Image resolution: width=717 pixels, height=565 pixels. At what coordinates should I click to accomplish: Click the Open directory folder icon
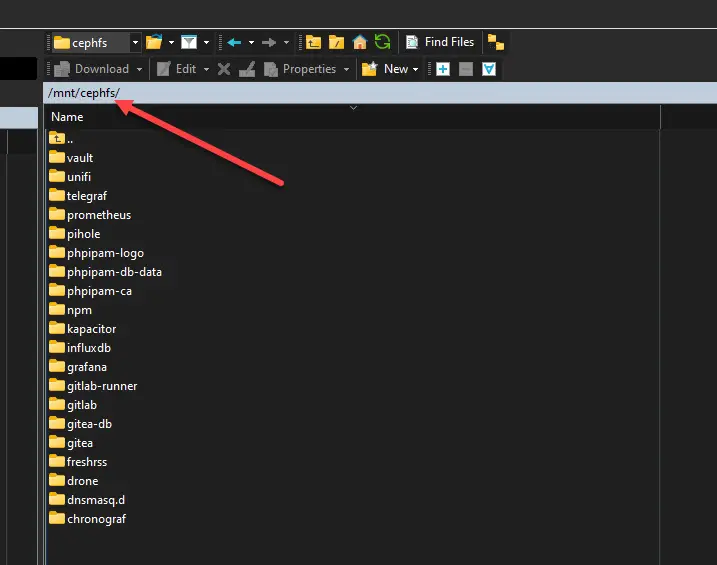pyautogui.click(x=154, y=42)
